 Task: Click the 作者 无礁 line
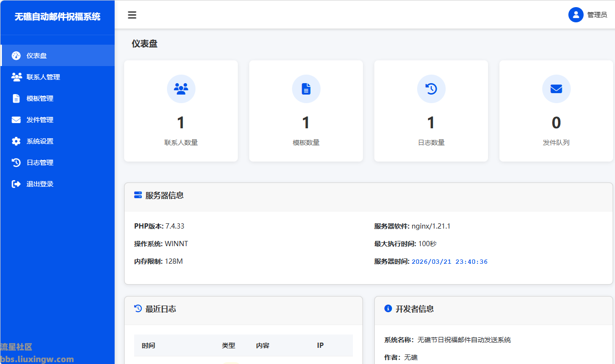pyautogui.click(x=401, y=357)
